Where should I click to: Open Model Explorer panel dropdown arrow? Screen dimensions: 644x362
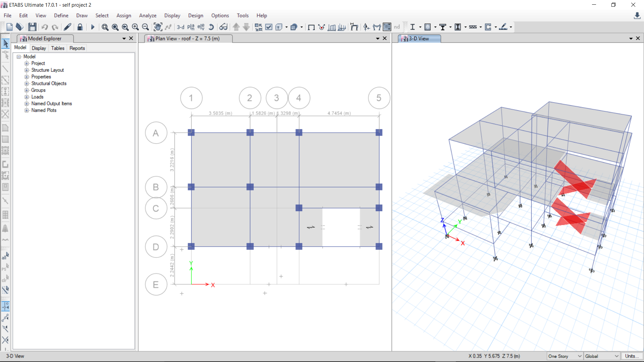124,39
